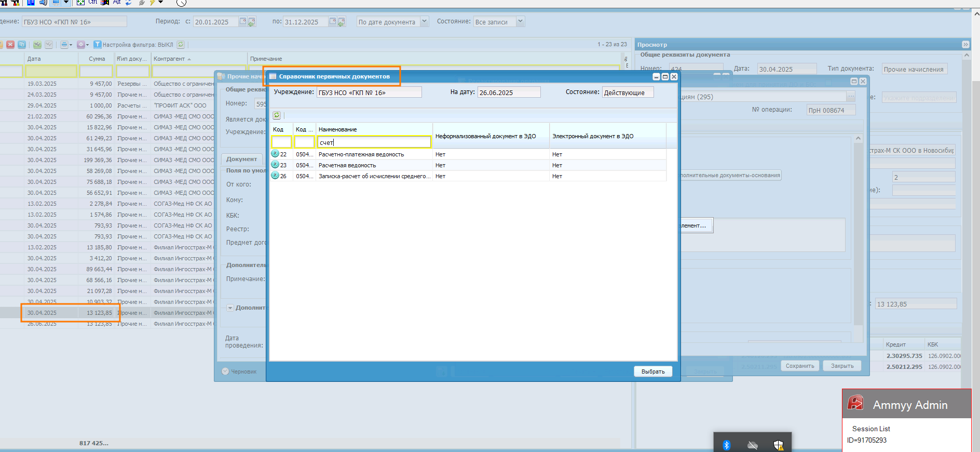Click the filter funnel icon
This screenshot has width=980, height=452.
(x=97, y=45)
